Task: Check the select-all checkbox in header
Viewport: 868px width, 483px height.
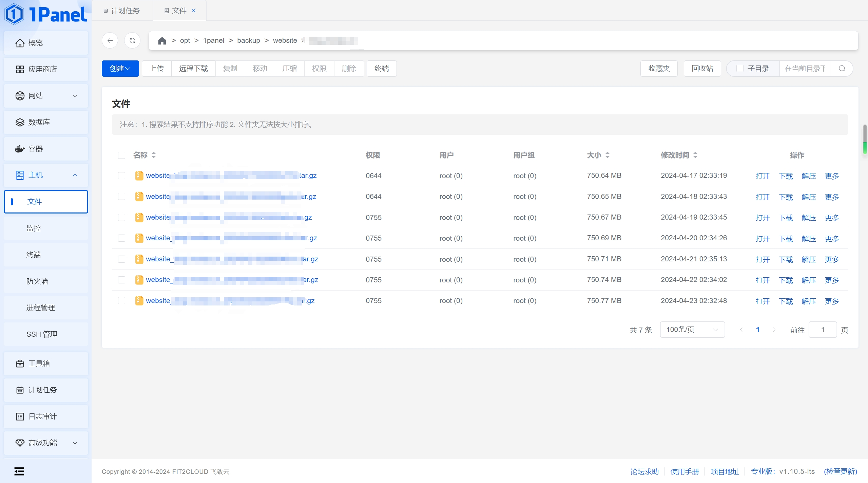Action: [121, 155]
